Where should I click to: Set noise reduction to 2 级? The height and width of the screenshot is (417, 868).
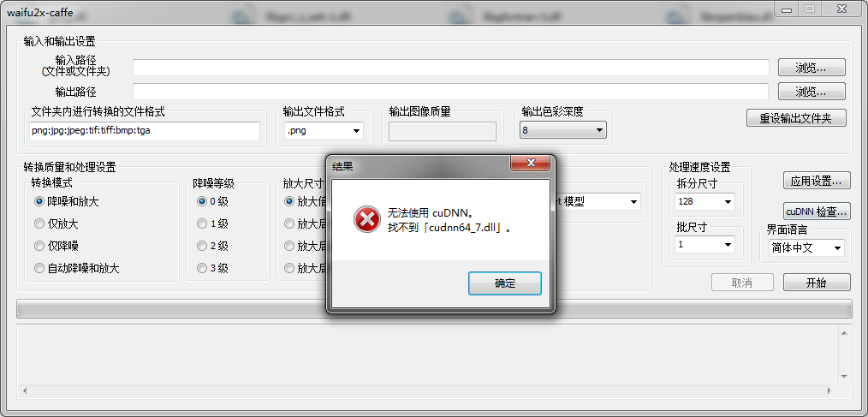pos(212,246)
